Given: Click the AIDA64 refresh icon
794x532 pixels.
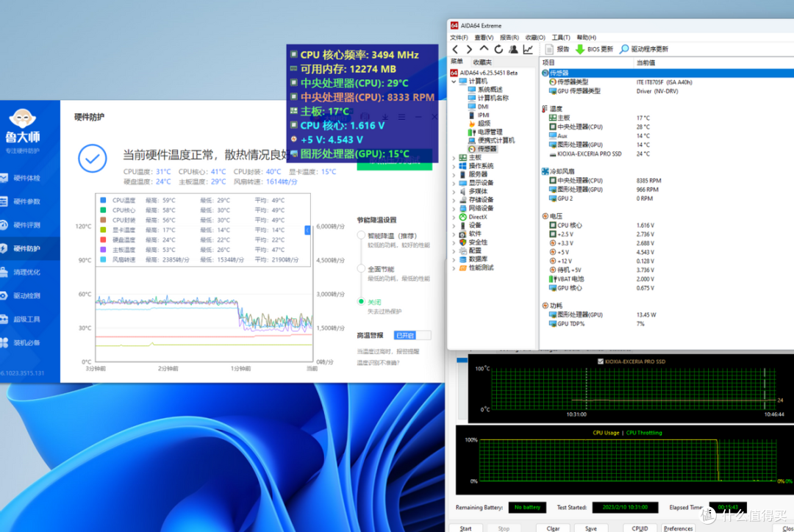Looking at the screenshot, I should pyautogui.click(x=499, y=49).
